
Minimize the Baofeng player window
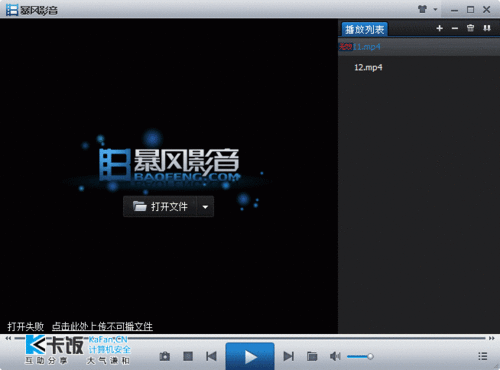pos(454,10)
